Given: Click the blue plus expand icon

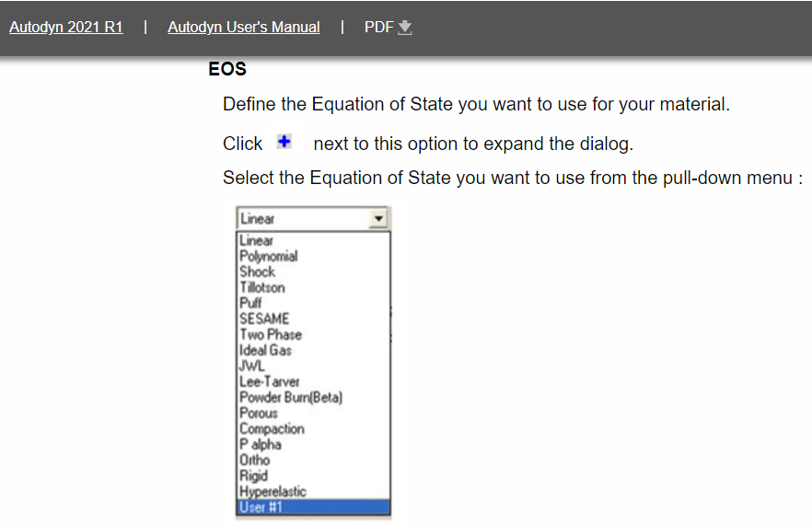Looking at the screenshot, I should point(284,142).
